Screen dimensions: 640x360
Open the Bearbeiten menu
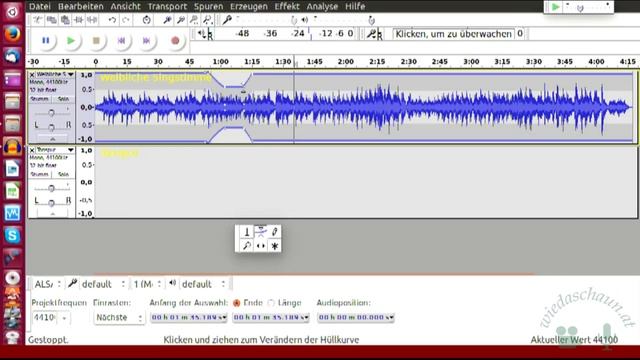tap(81, 6)
